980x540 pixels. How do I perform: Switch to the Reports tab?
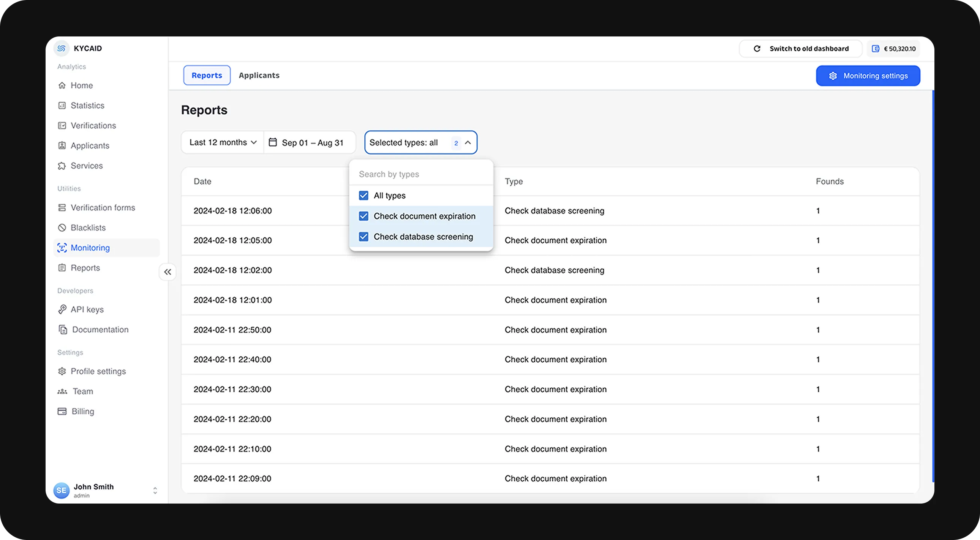[x=207, y=75]
